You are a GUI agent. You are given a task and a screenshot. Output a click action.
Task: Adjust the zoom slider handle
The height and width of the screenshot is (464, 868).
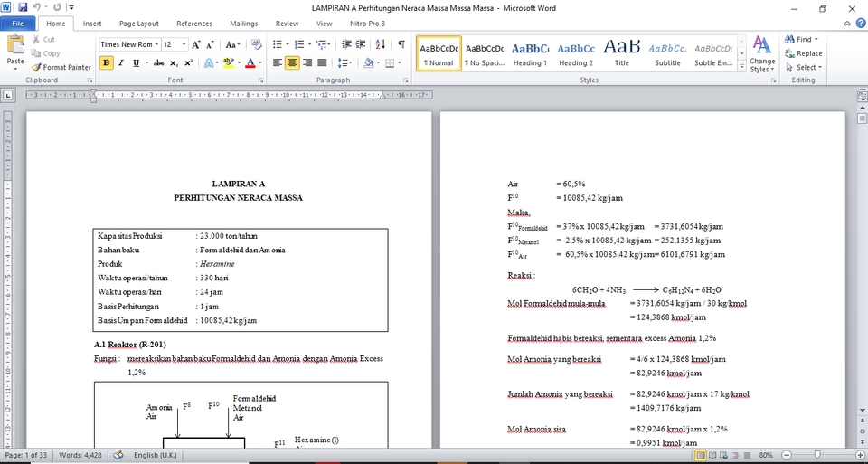tap(816, 455)
